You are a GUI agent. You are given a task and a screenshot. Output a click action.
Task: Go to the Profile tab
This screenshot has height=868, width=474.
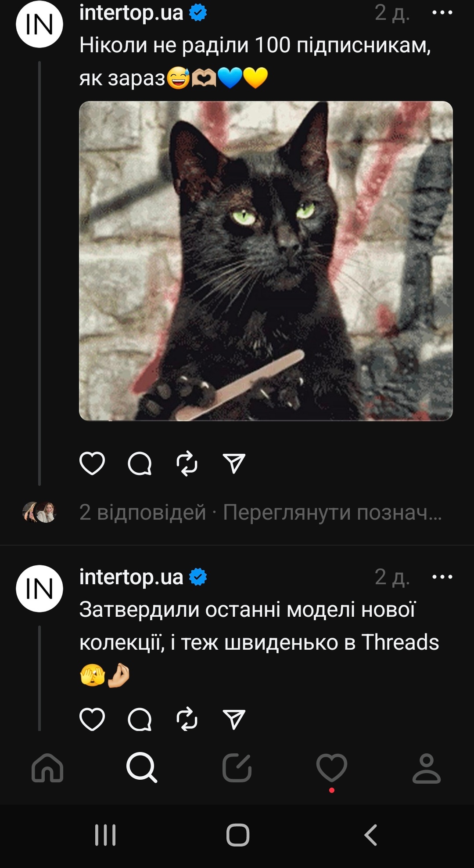(427, 768)
